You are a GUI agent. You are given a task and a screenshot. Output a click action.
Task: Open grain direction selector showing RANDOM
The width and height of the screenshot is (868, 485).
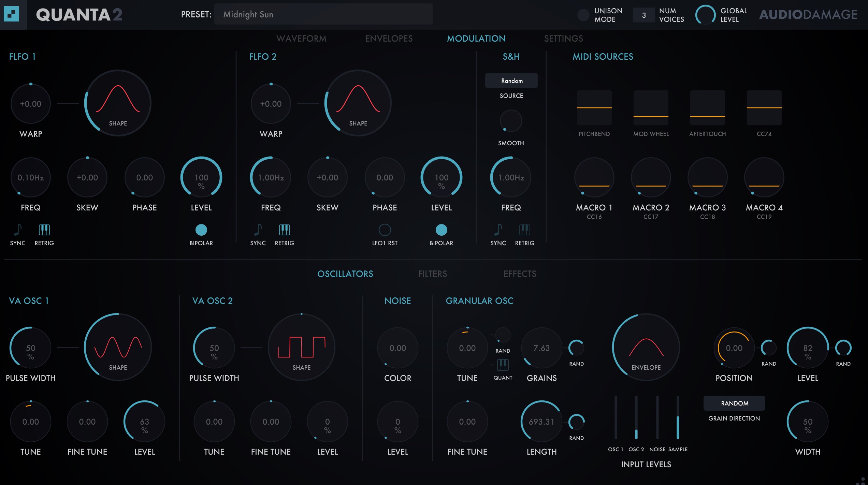[x=734, y=403]
